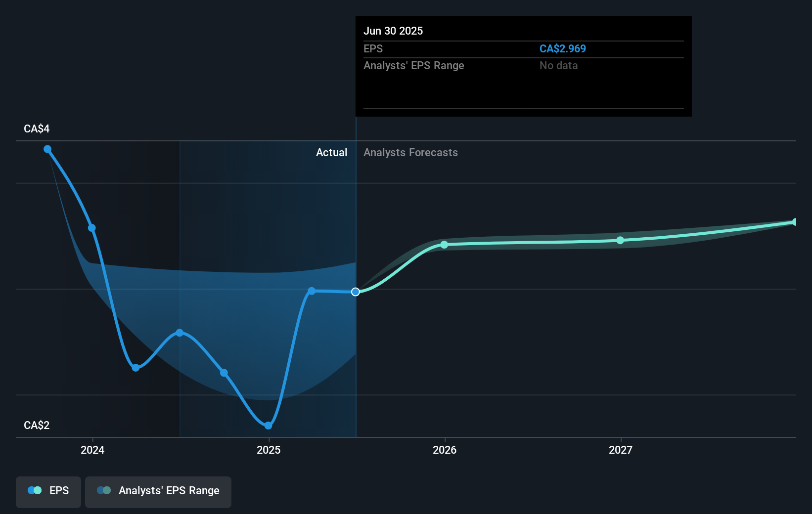The height and width of the screenshot is (514, 812).
Task: Click the 2026 x-axis label
Action: point(445,450)
